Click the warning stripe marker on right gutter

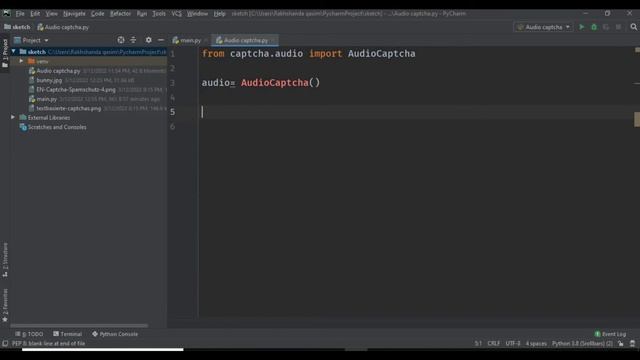(x=637, y=119)
